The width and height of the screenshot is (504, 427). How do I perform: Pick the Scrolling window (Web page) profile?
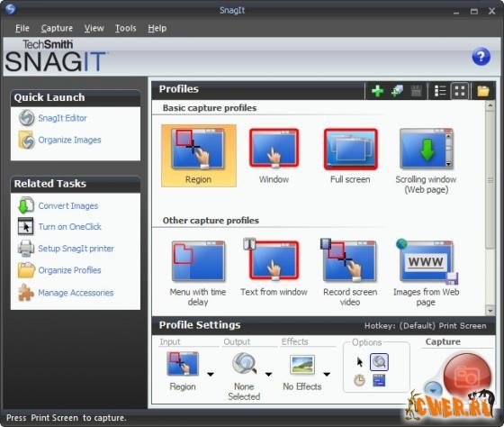click(427, 160)
